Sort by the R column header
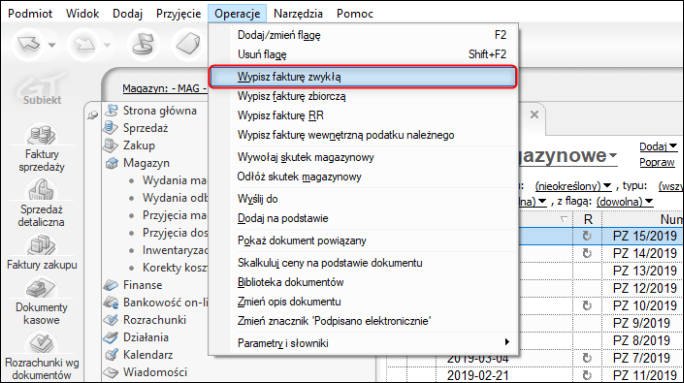684x383 pixels. [588, 219]
